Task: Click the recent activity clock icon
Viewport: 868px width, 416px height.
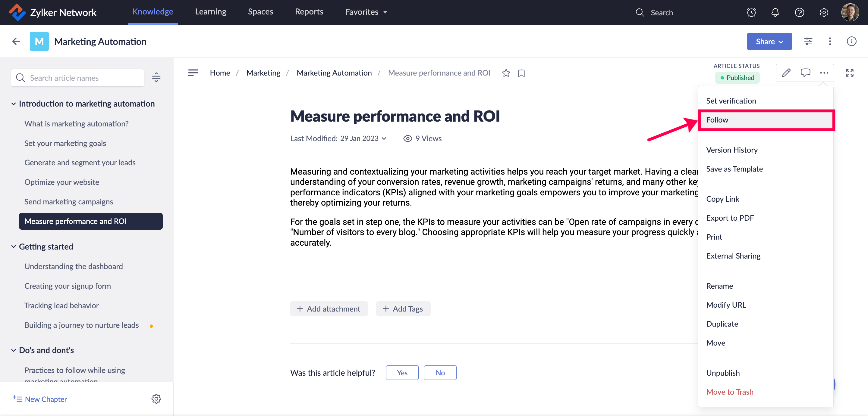Action: tap(751, 12)
